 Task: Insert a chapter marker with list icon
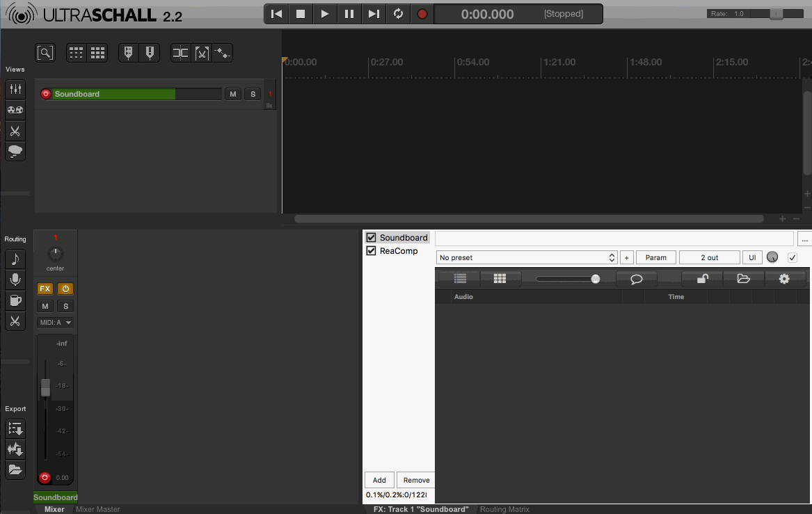[129, 53]
